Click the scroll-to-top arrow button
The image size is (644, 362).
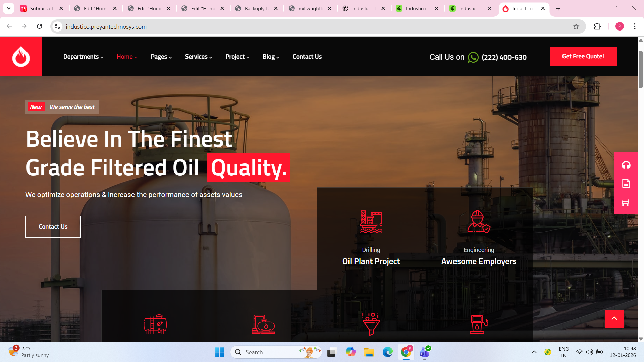(614, 319)
